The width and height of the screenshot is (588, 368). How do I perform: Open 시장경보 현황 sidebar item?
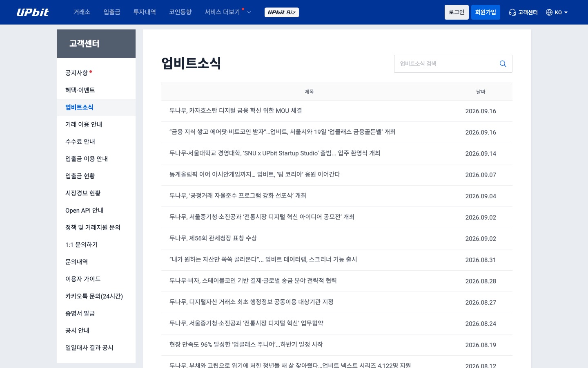tap(96, 193)
